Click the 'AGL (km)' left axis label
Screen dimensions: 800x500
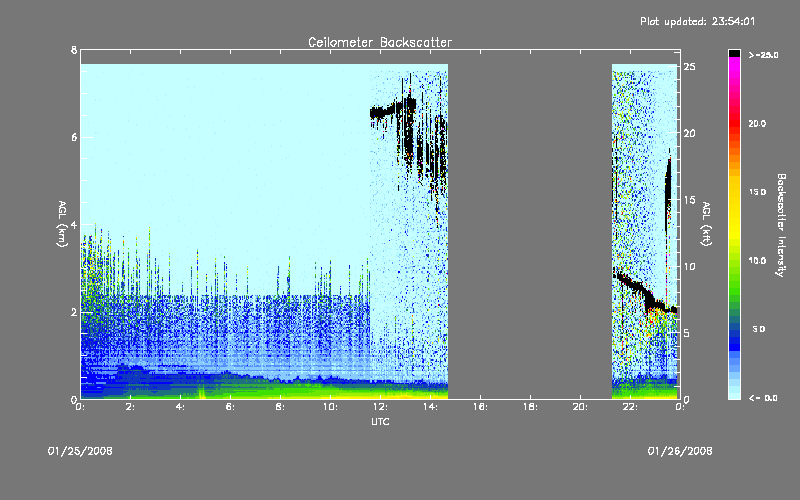coord(62,223)
